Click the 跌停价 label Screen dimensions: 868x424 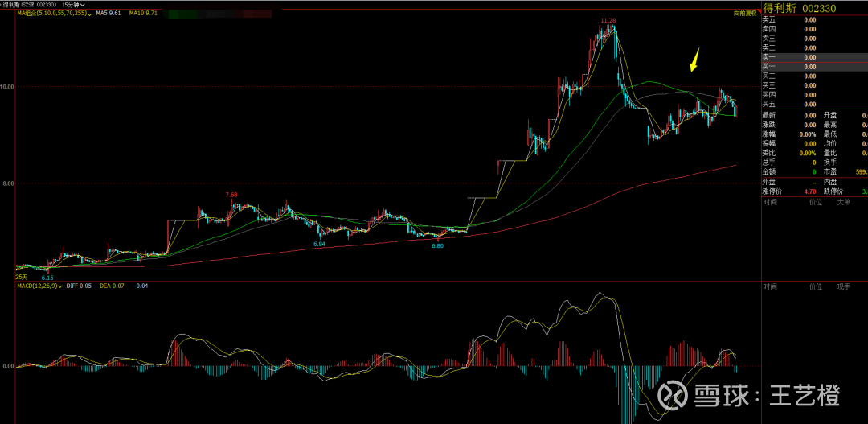833,191
